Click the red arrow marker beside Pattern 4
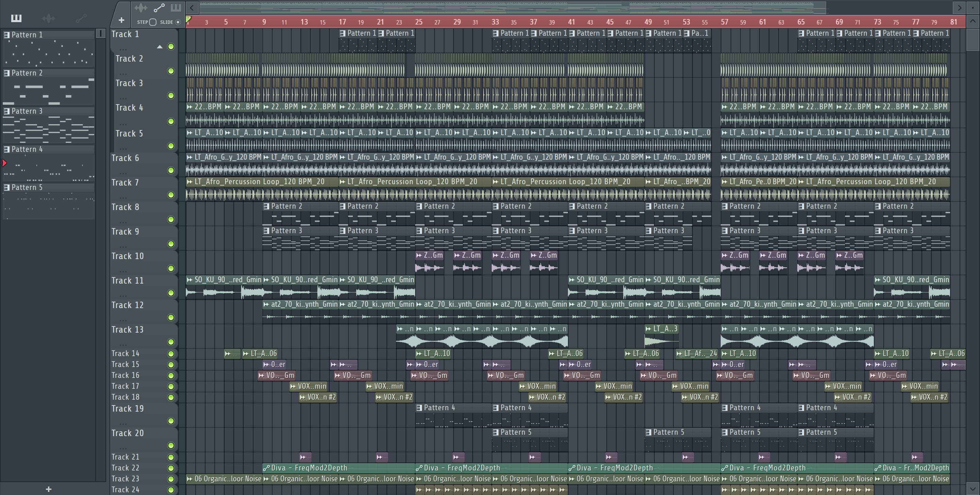Image resolution: width=980 pixels, height=495 pixels. (x=4, y=163)
